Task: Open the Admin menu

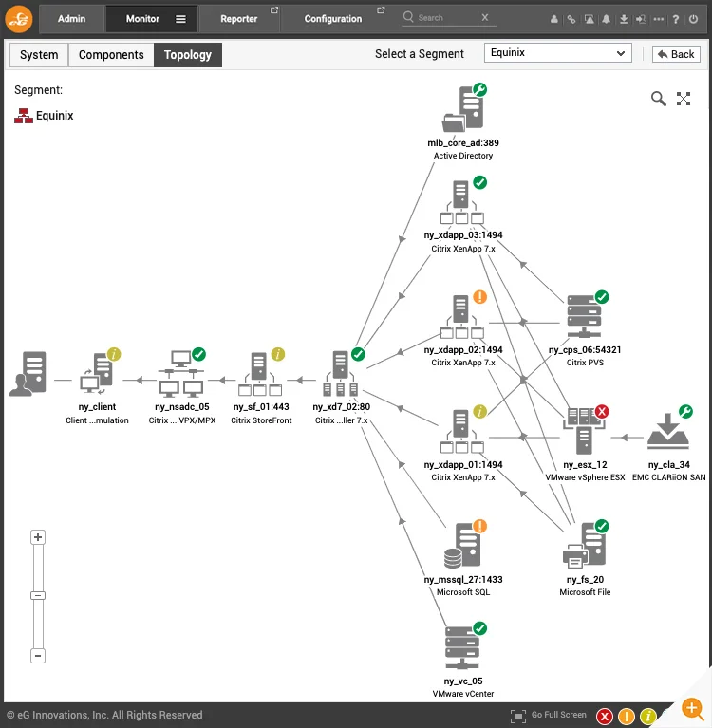Action: pyautogui.click(x=71, y=19)
